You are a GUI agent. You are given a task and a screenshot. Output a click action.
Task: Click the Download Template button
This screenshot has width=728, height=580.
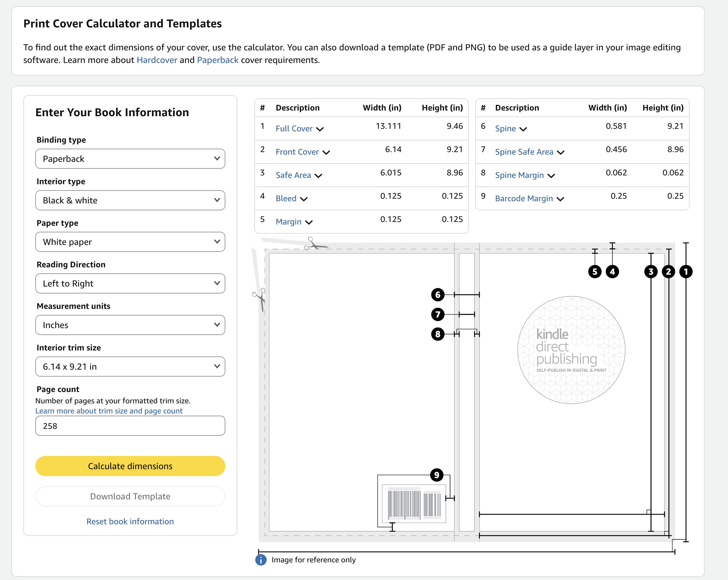130,496
